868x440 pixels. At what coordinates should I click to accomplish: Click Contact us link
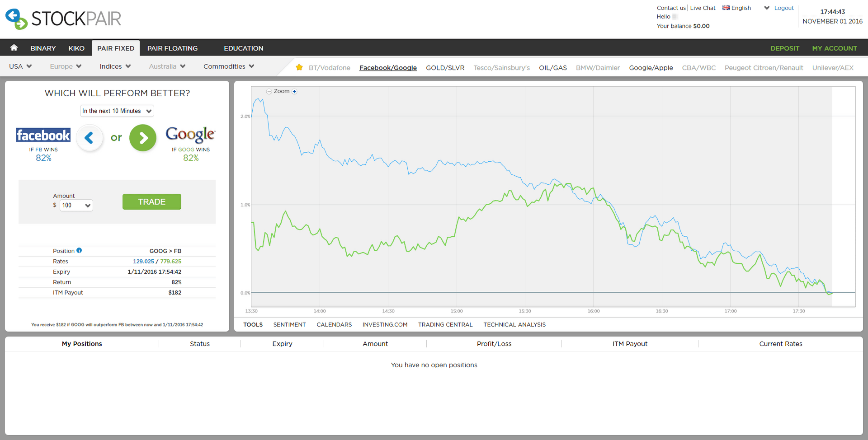coord(671,8)
